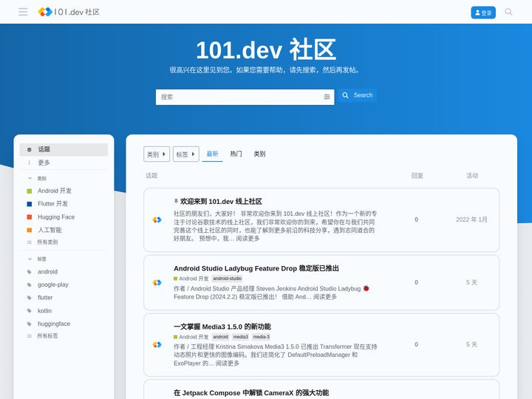Focus the 搜索 search input field
The height and width of the screenshot is (399, 532).
pyautogui.click(x=245, y=97)
